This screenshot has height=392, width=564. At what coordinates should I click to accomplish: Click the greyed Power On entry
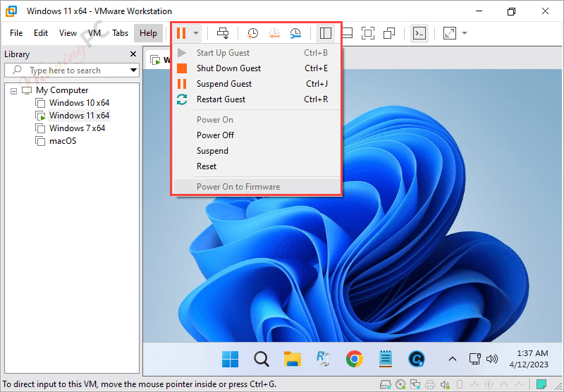point(257,120)
